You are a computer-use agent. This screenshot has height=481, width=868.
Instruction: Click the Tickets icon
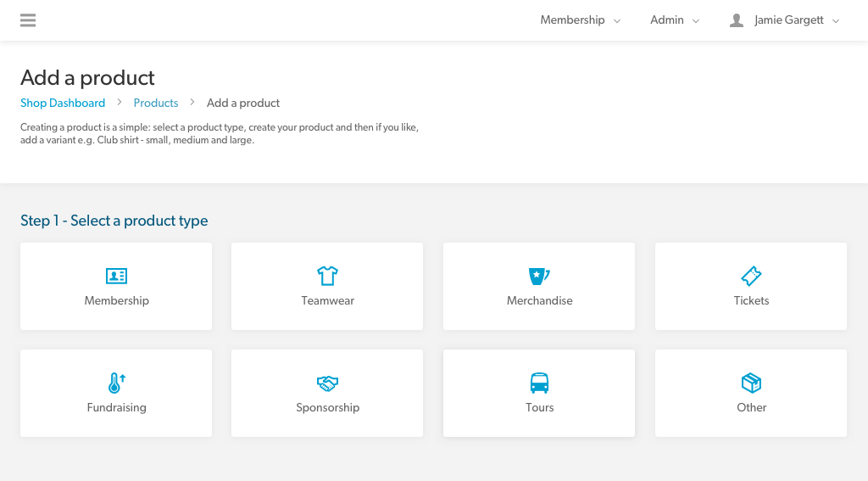click(x=751, y=276)
